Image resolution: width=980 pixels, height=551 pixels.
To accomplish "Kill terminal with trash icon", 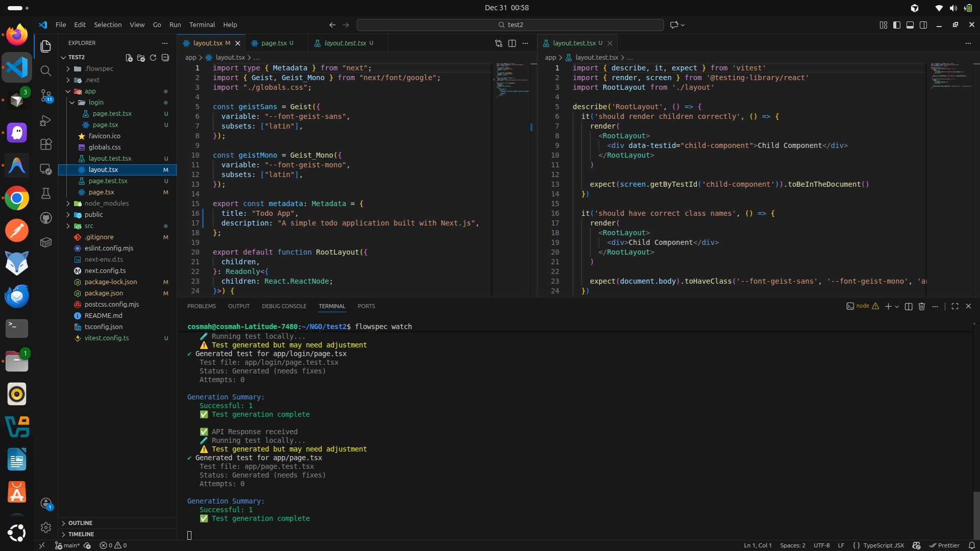I will 922,306.
